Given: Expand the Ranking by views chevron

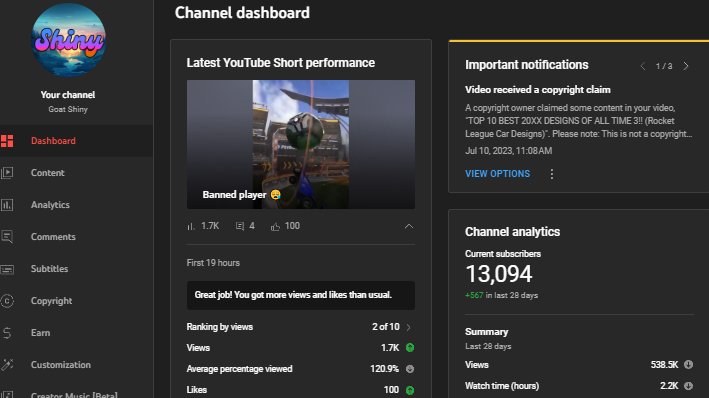Looking at the screenshot, I should tap(409, 327).
